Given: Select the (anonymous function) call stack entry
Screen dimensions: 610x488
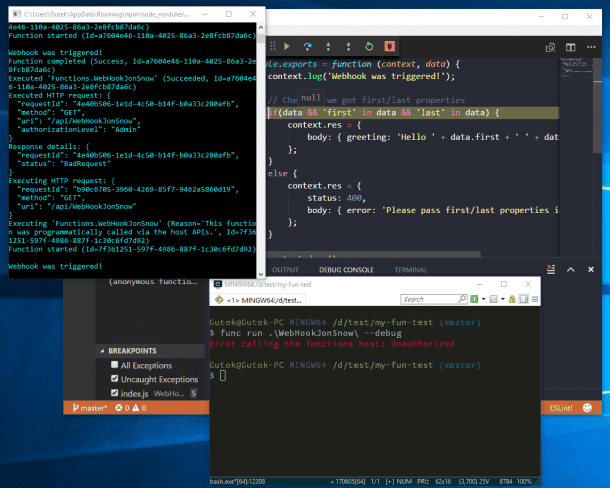Looking at the screenshot, I should click(152, 281).
